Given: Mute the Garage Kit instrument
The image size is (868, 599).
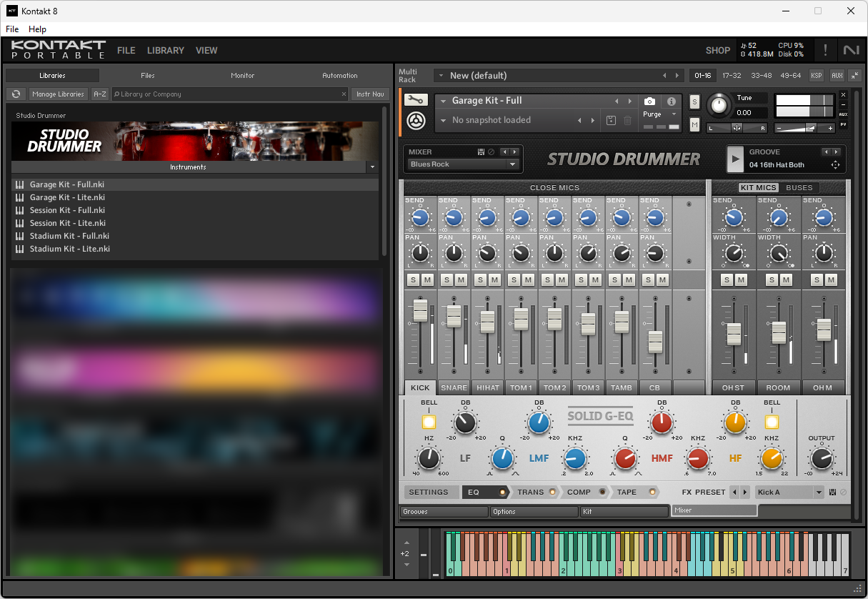Looking at the screenshot, I should pyautogui.click(x=694, y=125).
